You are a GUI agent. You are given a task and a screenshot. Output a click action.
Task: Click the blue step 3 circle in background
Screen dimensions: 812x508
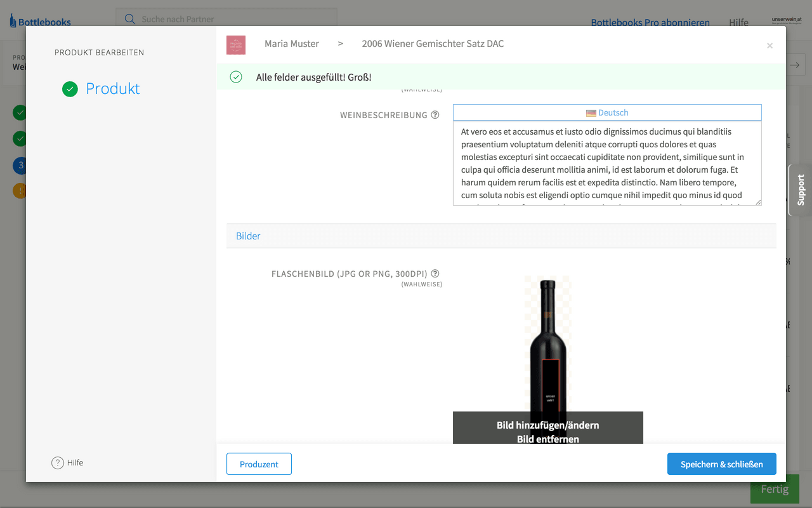[20, 166]
